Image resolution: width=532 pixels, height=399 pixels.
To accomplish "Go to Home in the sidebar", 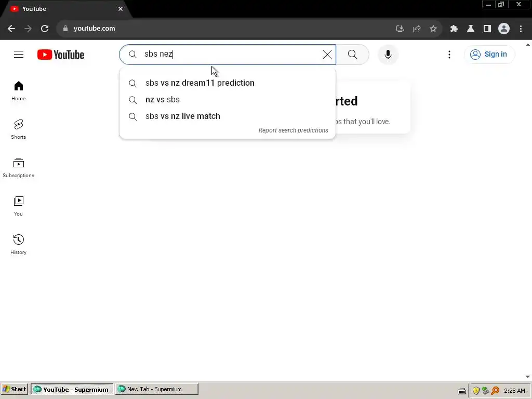I will click(x=18, y=91).
